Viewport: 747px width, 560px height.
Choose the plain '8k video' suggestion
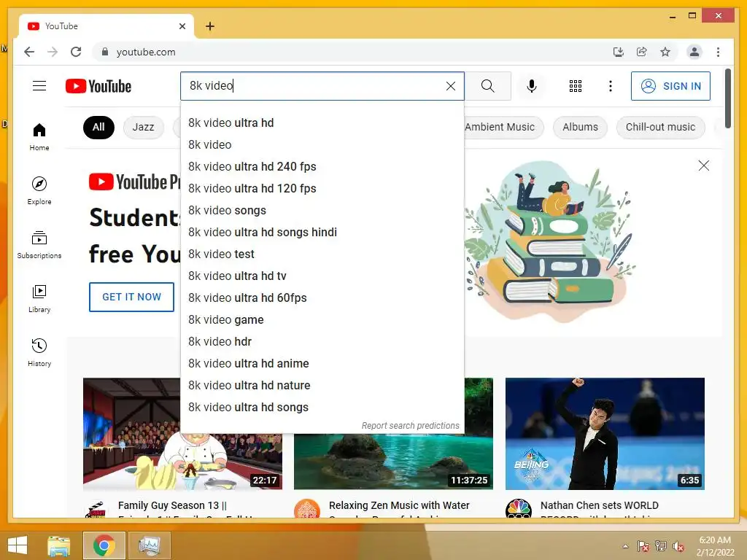tap(322, 145)
